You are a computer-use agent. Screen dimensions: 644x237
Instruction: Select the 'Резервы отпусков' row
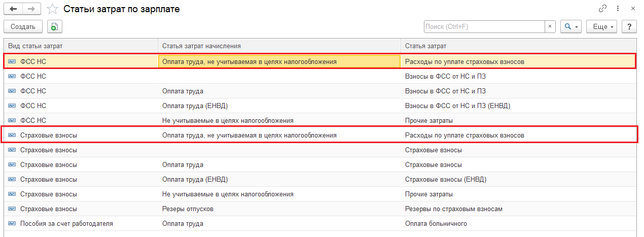point(188,209)
